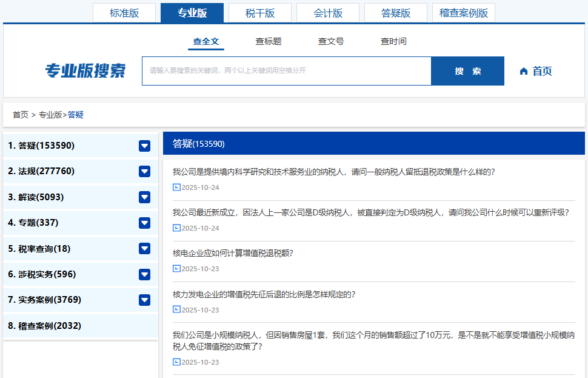This screenshot has height=378, width=588.
Task: Click the keyword search input field
Action: pyautogui.click(x=286, y=71)
